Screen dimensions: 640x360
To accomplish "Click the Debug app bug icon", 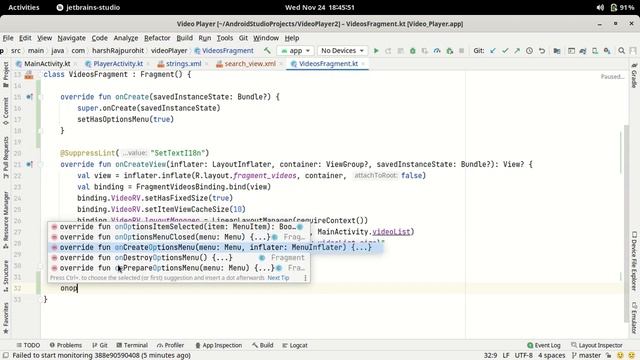I will (x=413, y=51).
